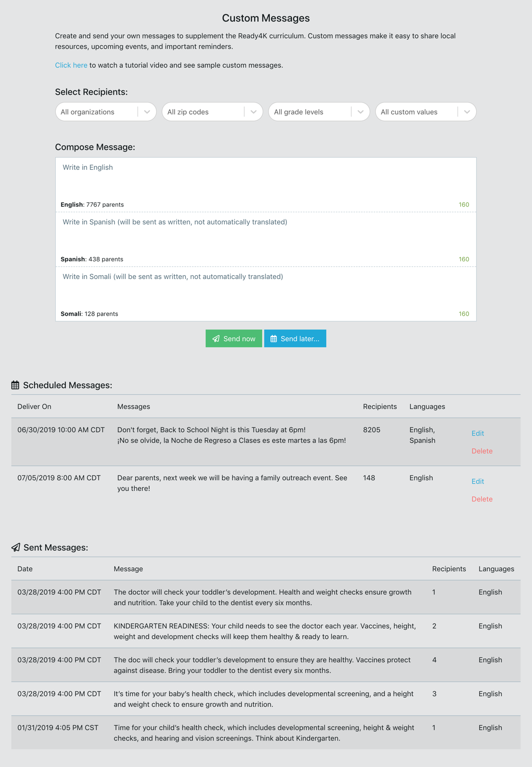This screenshot has width=532, height=767.
Task: Open the All grade levels dropdown
Action: (360, 112)
